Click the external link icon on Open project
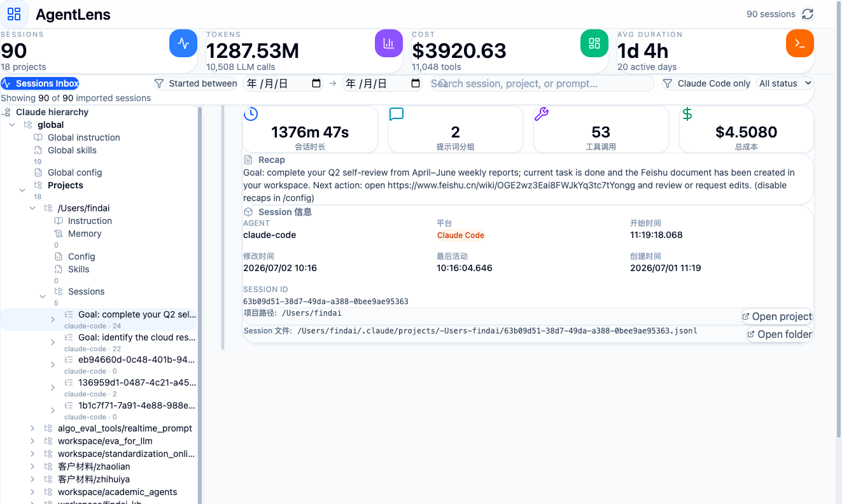 coord(746,316)
